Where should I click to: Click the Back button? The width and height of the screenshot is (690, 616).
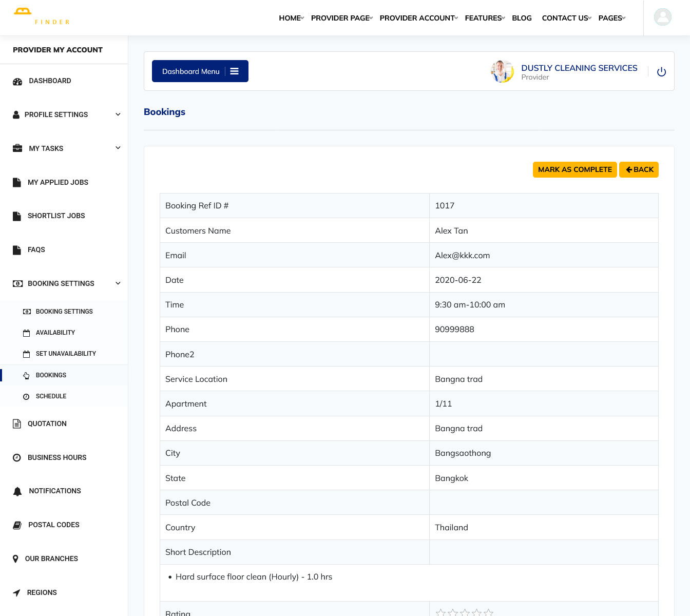tap(639, 169)
